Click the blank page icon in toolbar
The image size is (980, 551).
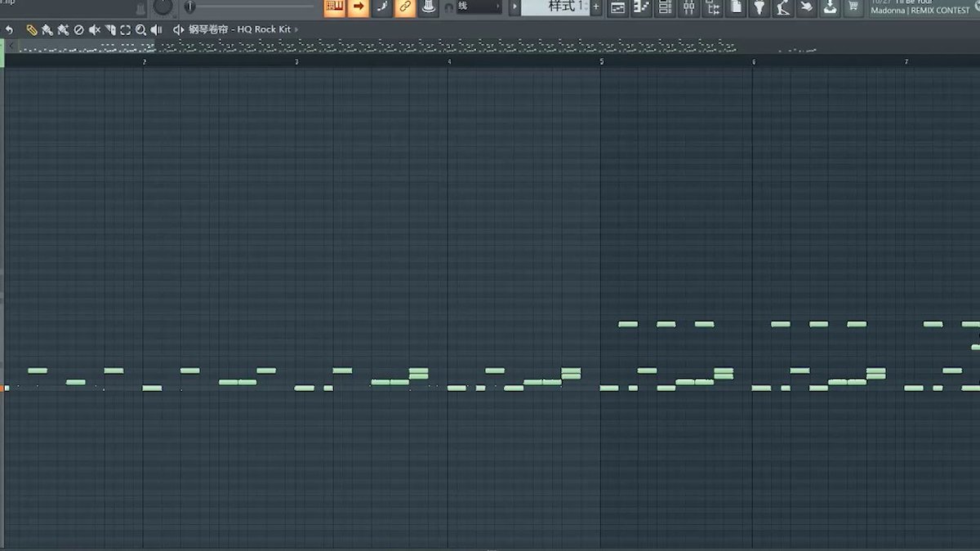click(737, 7)
